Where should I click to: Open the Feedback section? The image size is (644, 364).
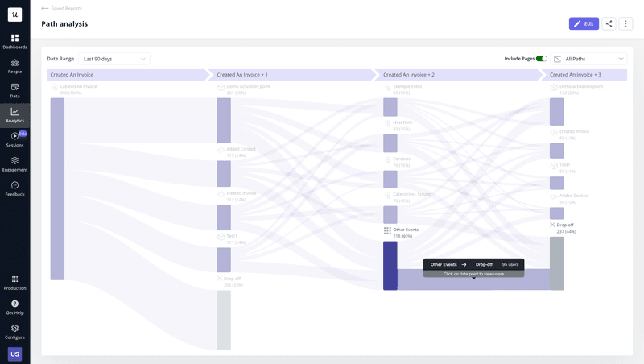14,189
